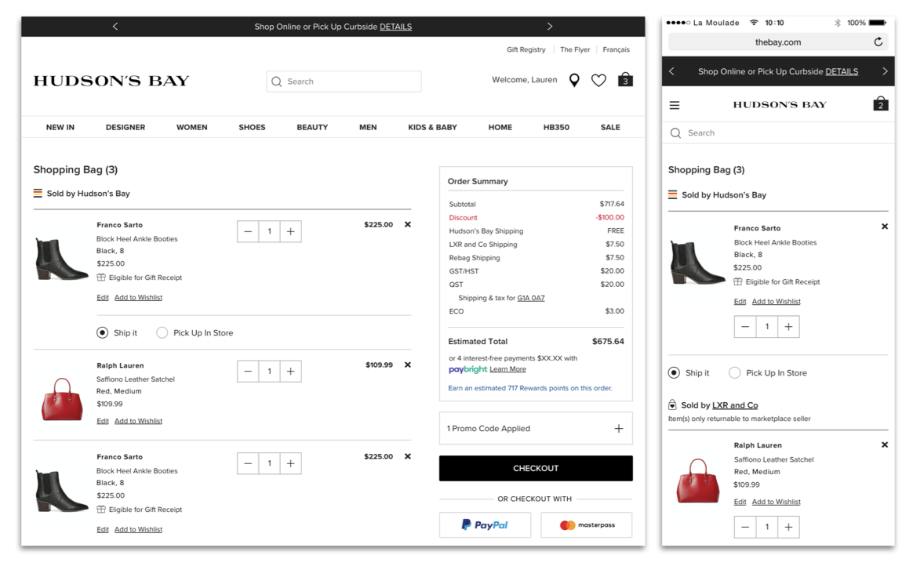The height and width of the screenshot is (566, 924).
Task: Remove Ralph Lauren item in mobile view
Action: [x=885, y=444]
